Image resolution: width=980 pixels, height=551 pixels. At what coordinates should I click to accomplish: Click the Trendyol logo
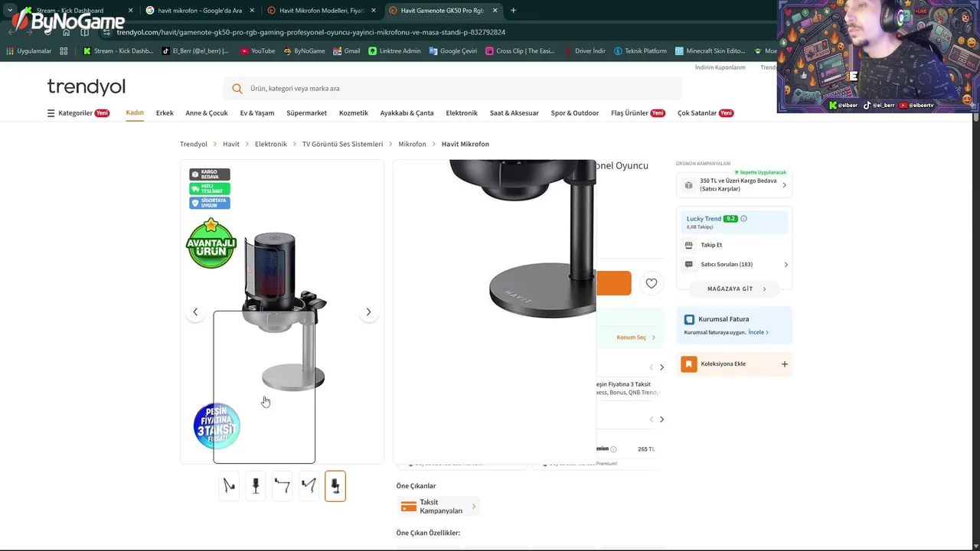pos(86,86)
